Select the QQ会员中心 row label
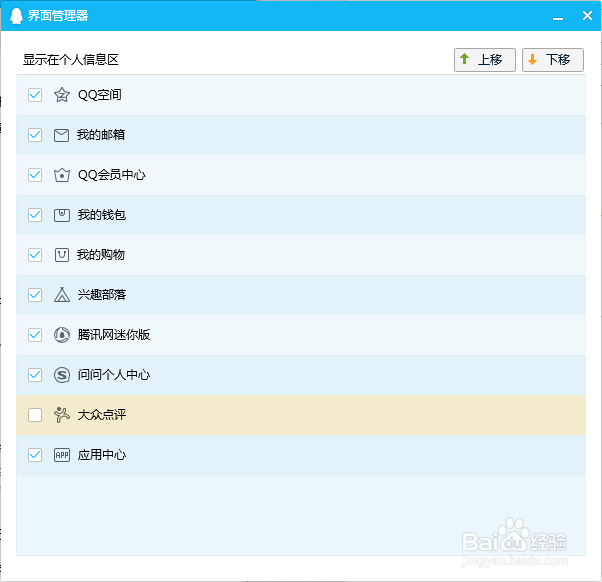Viewport: 602px width, 582px height. tap(112, 175)
